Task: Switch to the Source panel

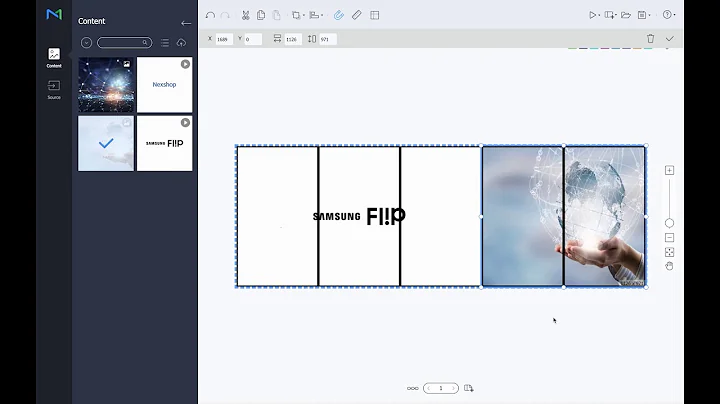Action: [54, 90]
